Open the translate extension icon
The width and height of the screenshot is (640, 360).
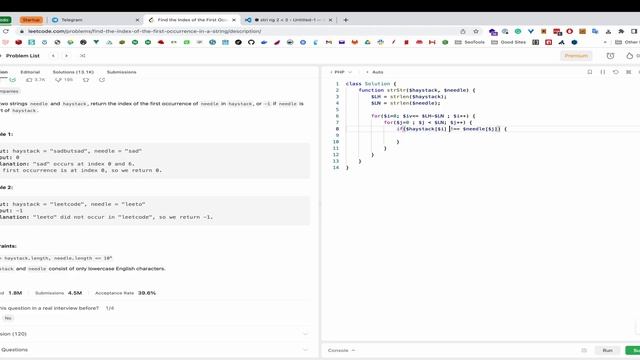coord(595,31)
